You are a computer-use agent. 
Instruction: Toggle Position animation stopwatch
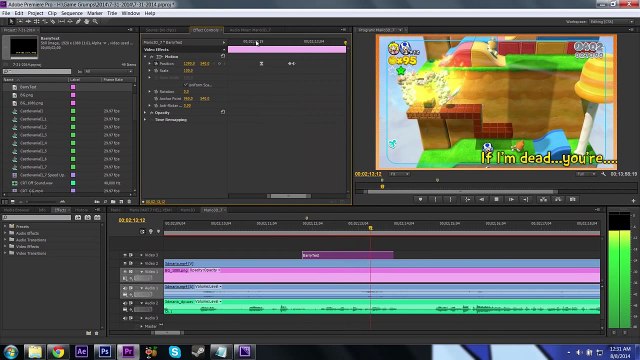[156, 64]
